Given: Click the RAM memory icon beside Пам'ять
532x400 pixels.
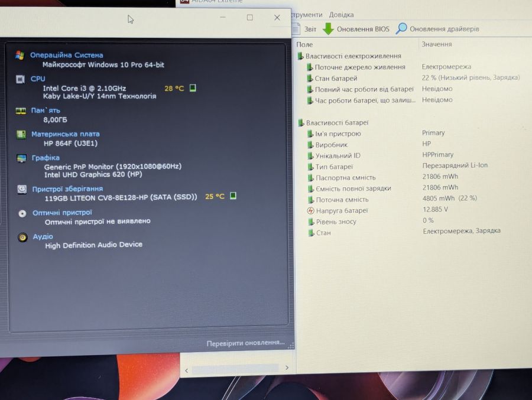Looking at the screenshot, I should 21,111.
